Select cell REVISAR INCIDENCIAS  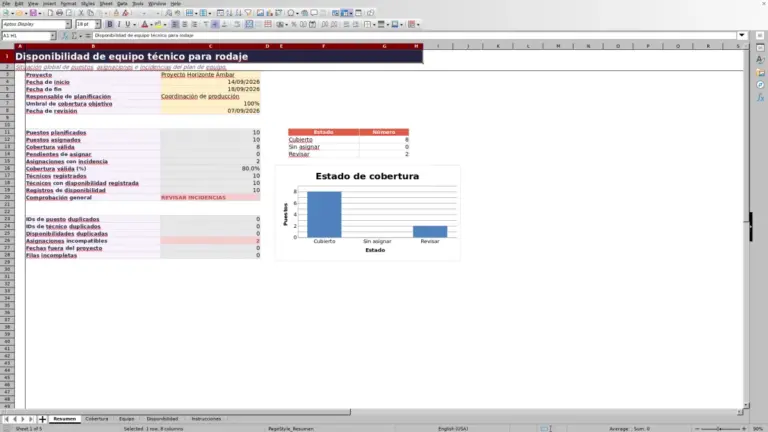(x=210, y=197)
